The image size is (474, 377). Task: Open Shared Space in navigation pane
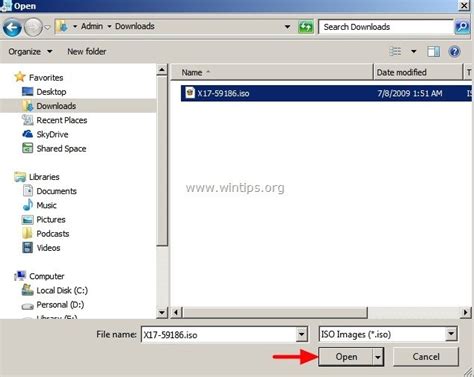point(61,149)
